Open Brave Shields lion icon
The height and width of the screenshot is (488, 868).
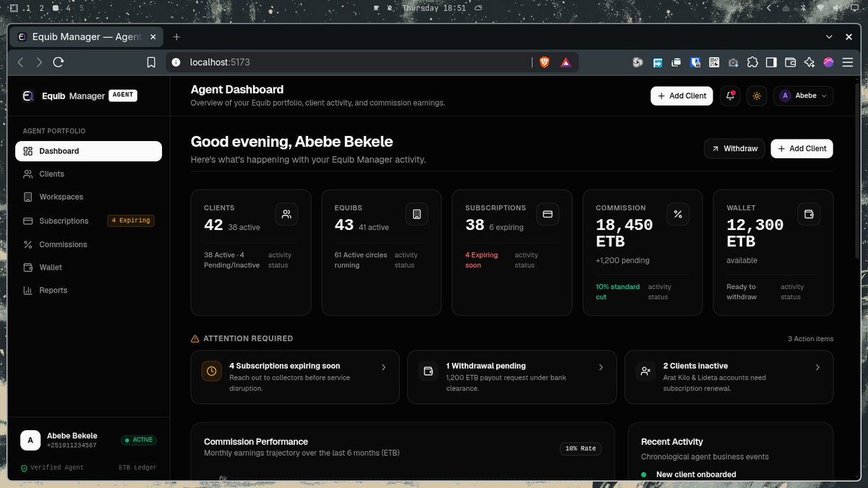[x=544, y=63]
